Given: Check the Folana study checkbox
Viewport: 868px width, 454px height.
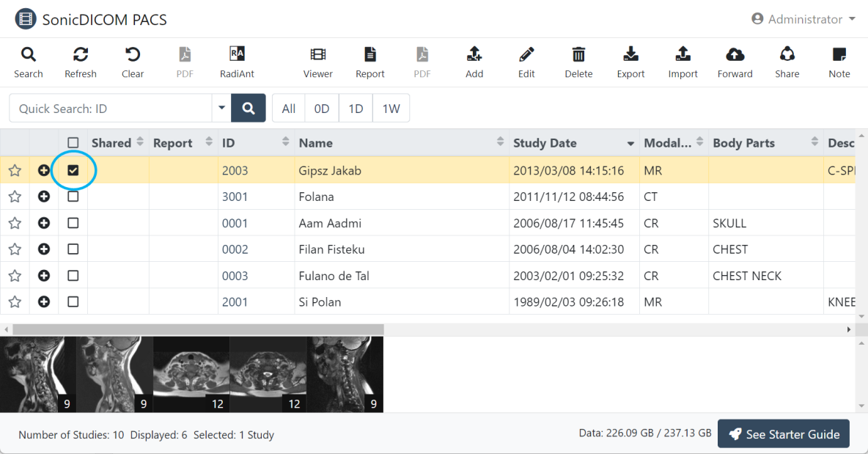Looking at the screenshot, I should tap(73, 197).
